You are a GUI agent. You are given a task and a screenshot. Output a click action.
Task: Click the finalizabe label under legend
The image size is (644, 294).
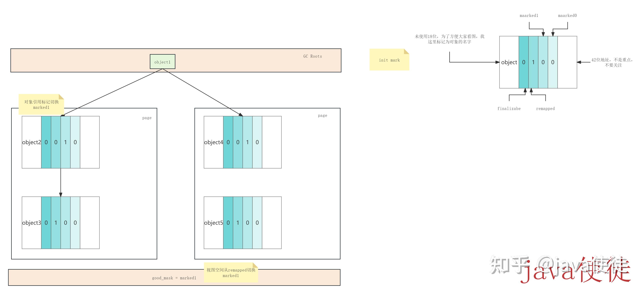pyautogui.click(x=509, y=109)
